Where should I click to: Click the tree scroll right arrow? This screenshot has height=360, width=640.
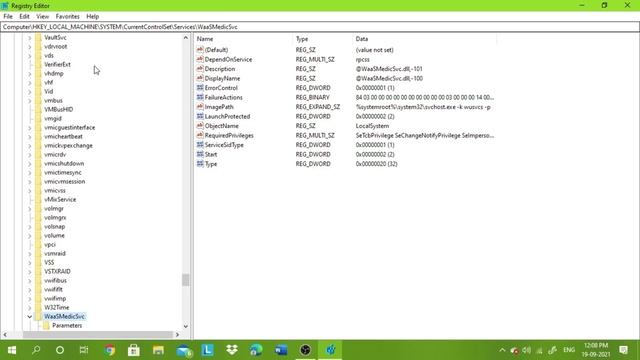pos(177,335)
